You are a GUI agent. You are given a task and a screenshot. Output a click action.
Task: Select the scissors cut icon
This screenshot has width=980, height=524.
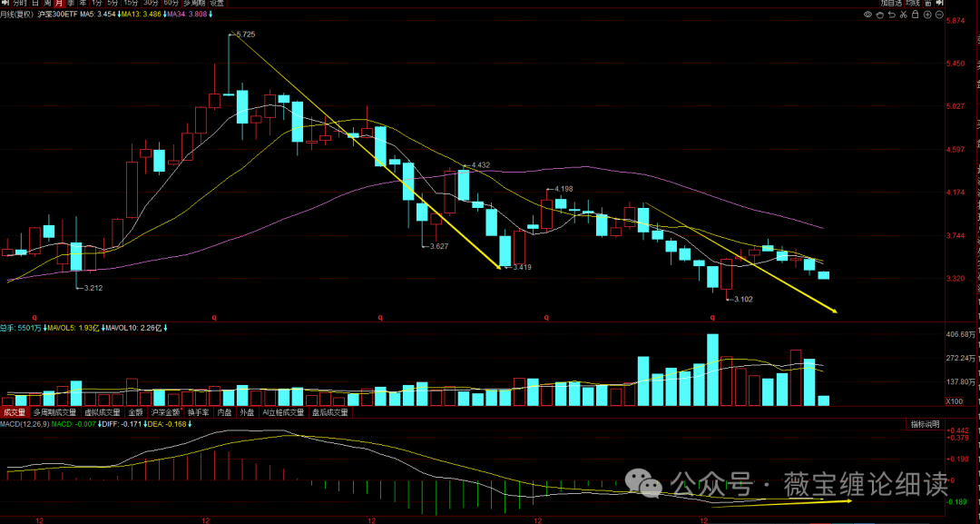click(903, 15)
